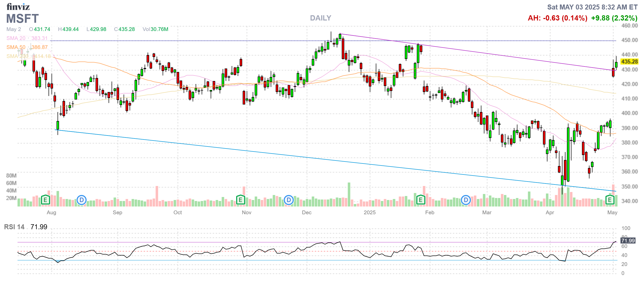Viewport: 644px width, 281px height.
Task: Click the earnings E marker near August
Action: pyautogui.click(x=45, y=200)
